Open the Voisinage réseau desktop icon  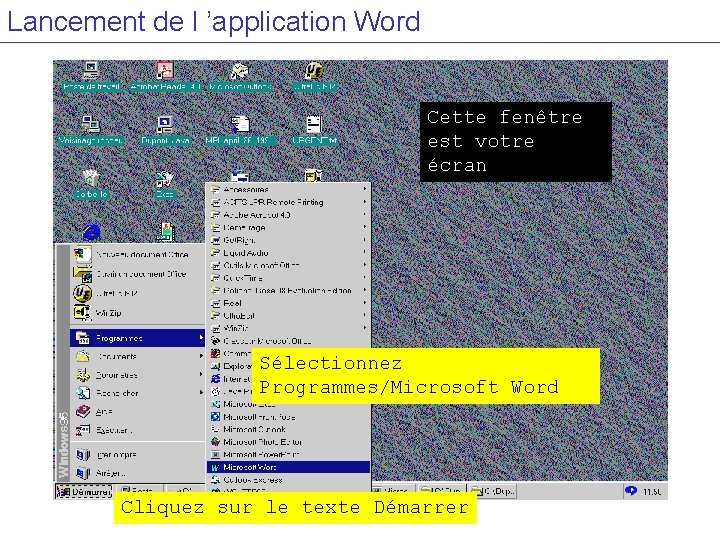(90, 130)
